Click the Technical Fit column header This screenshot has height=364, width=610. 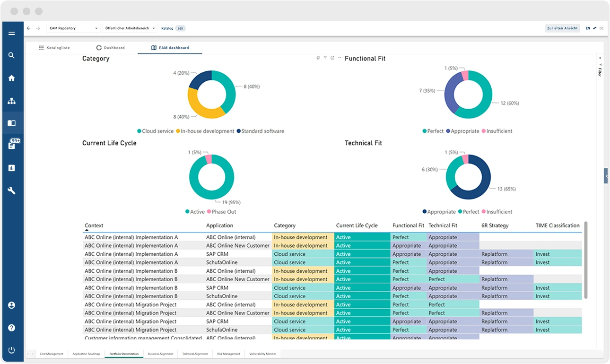[x=443, y=226]
